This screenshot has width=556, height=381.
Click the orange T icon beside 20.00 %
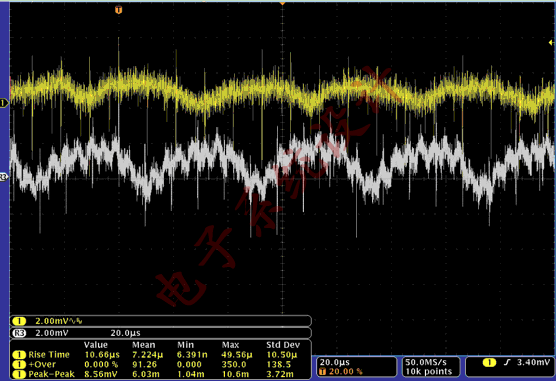coord(322,371)
